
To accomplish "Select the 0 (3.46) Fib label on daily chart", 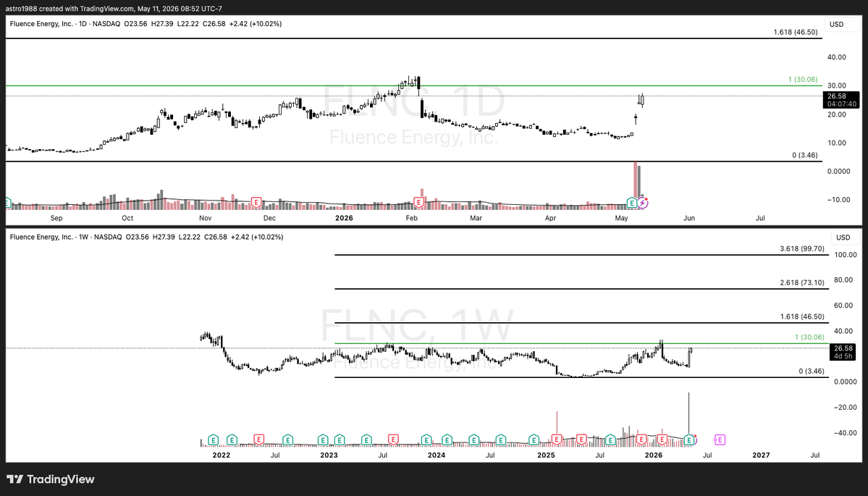I will (x=804, y=155).
